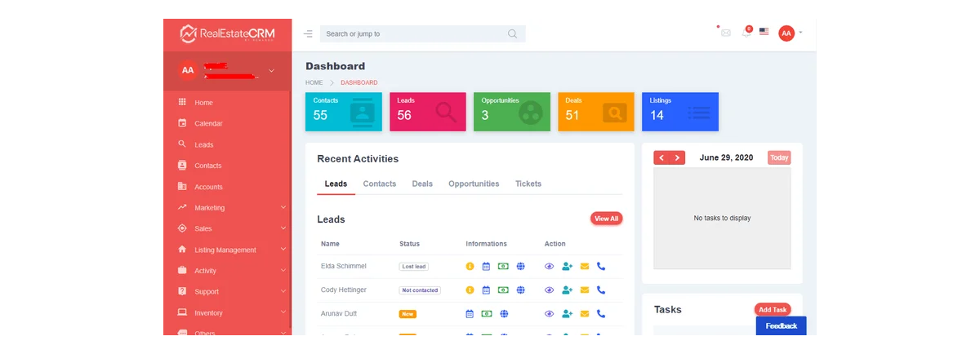Screen dimensions: 980x354
Task: Expand the Activity sidebar menu
Action: (283, 270)
